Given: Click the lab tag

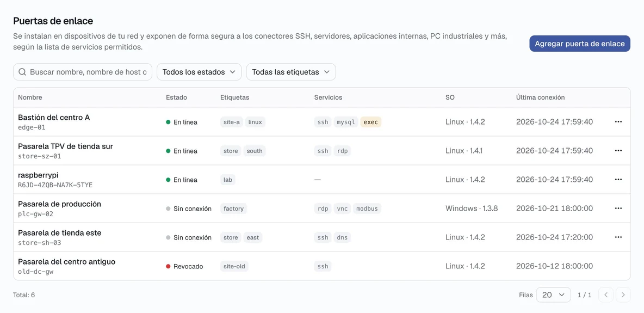Looking at the screenshot, I should pos(227,180).
